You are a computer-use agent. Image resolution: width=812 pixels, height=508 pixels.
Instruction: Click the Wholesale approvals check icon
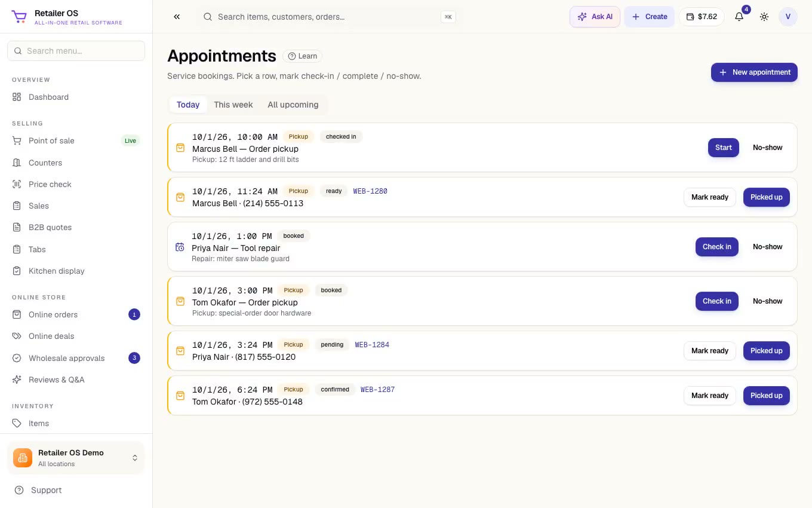17,358
